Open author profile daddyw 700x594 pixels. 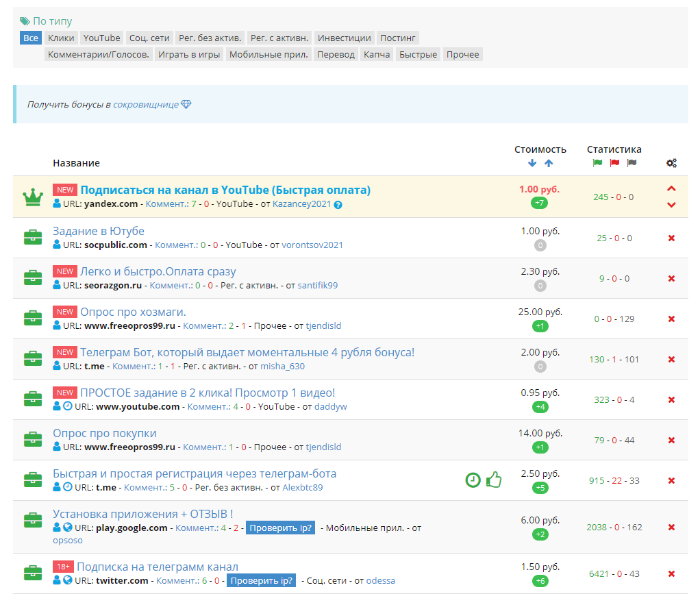331,406
